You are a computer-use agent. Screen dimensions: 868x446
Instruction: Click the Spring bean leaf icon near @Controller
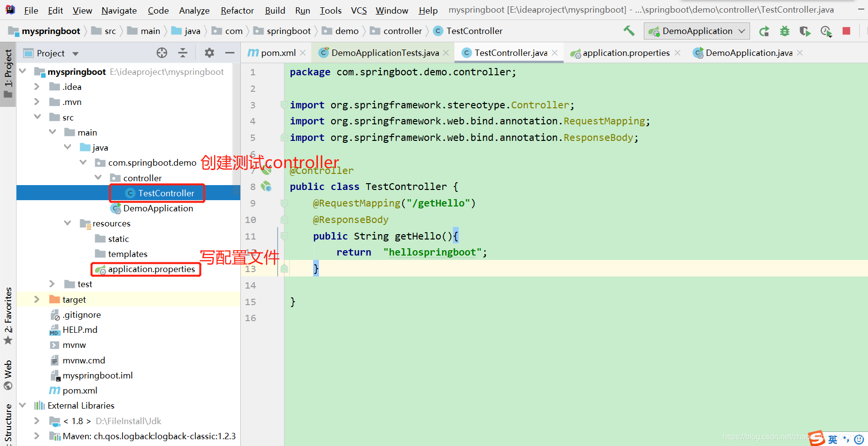click(x=267, y=171)
